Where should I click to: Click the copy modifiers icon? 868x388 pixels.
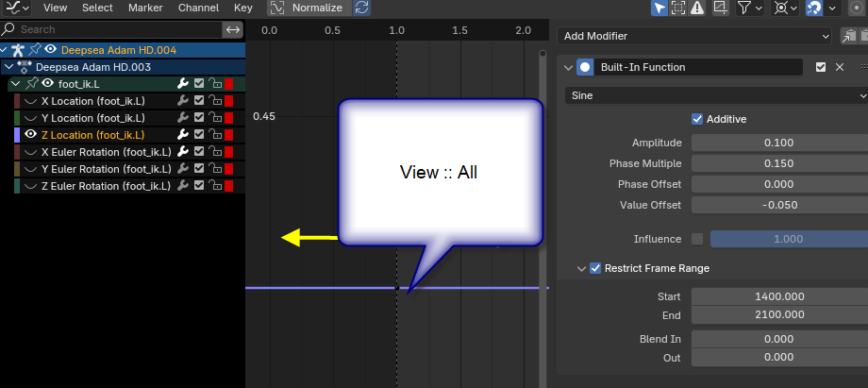(x=848, y=36)
